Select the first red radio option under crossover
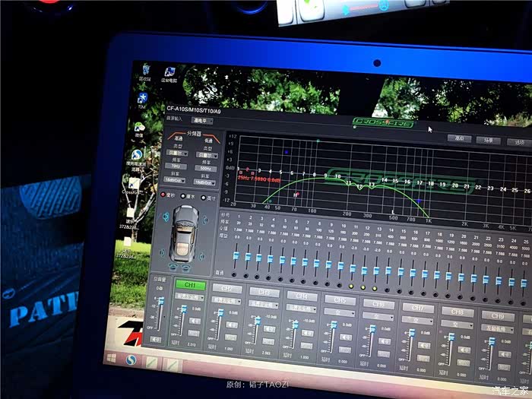The height and width of the screenshot is (399, 532). point(163,195)
